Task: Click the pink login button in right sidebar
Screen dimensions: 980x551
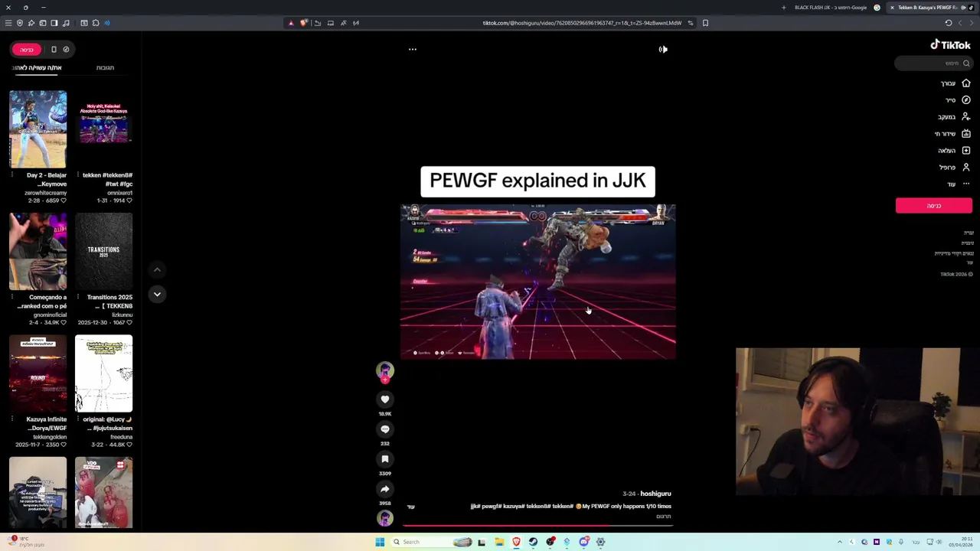Action: tap(934, 205)
